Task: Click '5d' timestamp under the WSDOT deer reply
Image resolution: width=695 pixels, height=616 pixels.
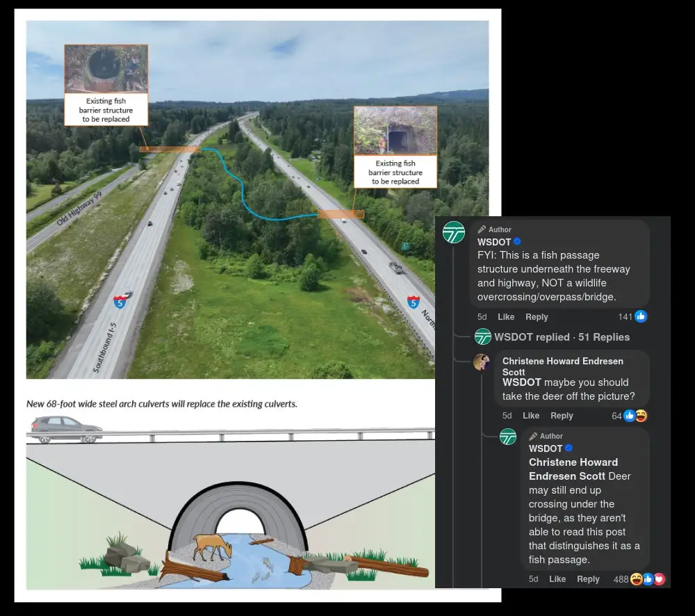Action: pos(533,578)
